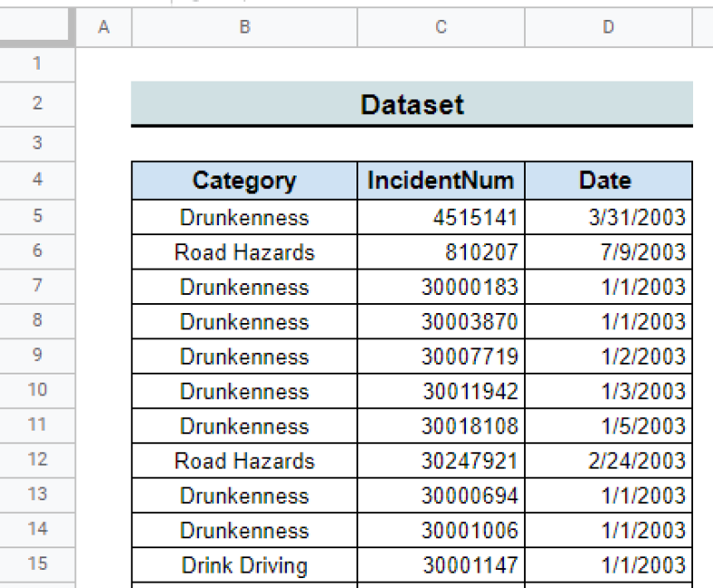Select column D header
This screenshot has height=588, width=713.
pyautogui.click(x=608, y=27)
